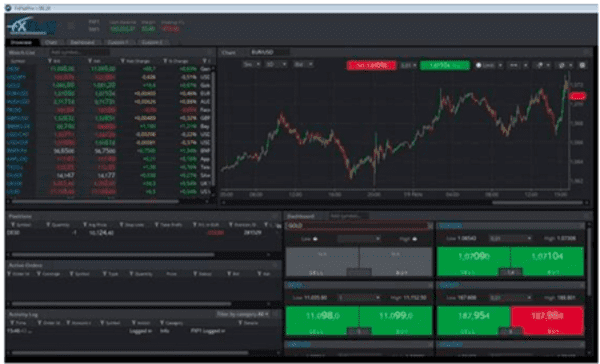The height and width of the screenshot is (364, 600).
Task: Open the chart style selector
Action: 518,65
